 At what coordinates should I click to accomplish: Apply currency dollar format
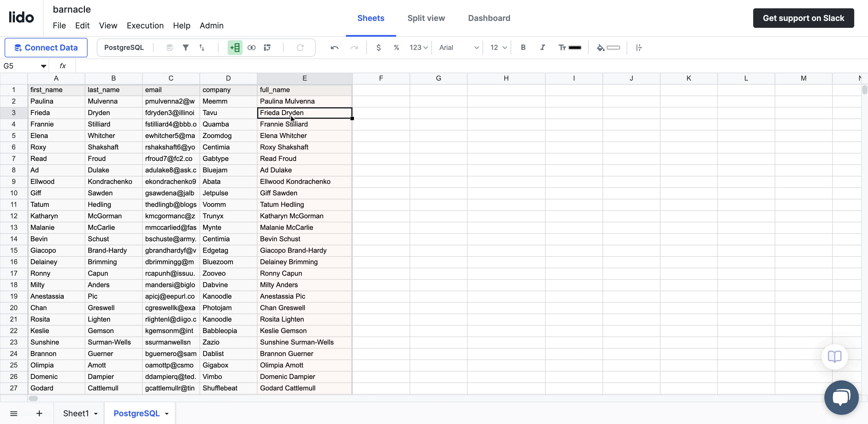coord(378,48)
